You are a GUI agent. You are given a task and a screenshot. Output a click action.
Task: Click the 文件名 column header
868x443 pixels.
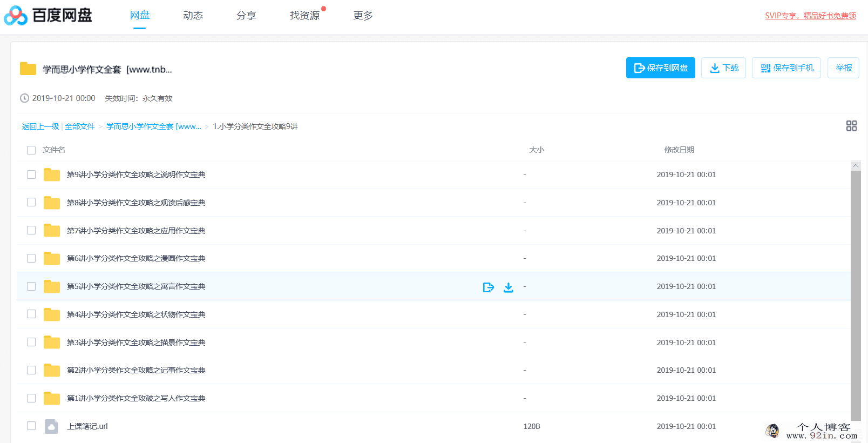[x=54, y=150]
